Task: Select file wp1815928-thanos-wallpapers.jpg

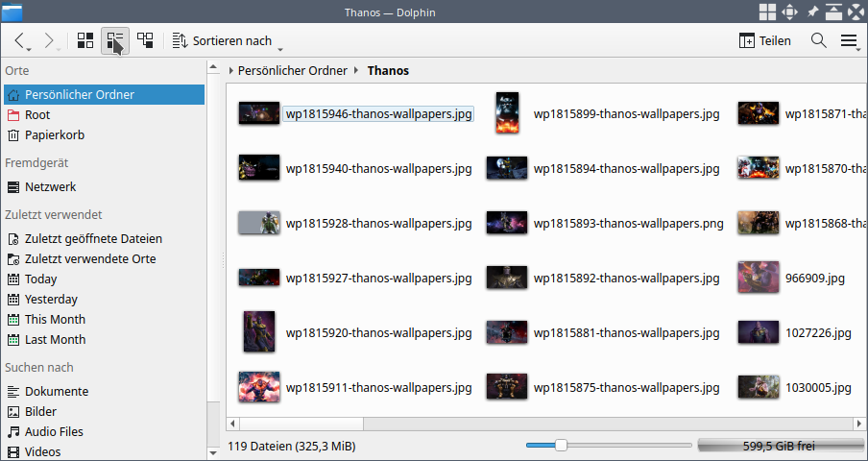Action: click(355, 223)
